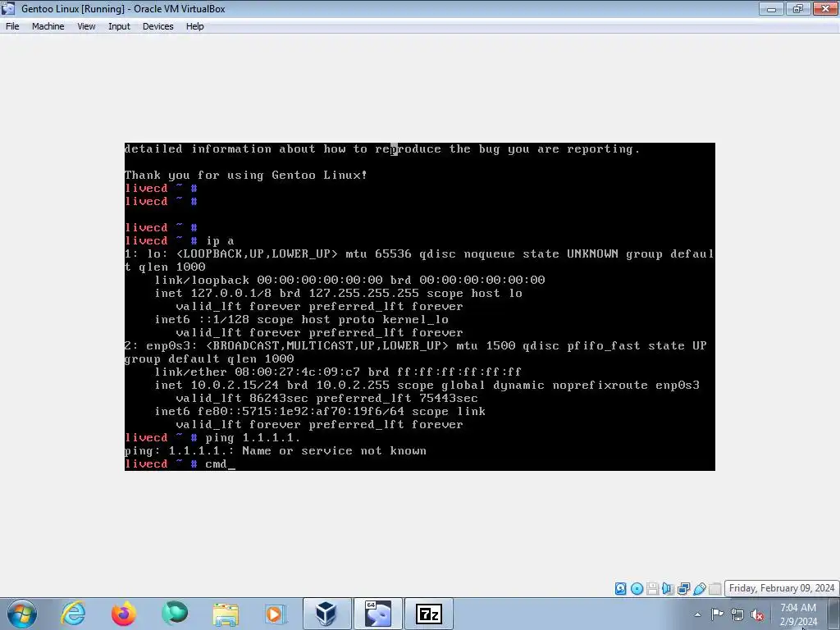Click the 'inet 127.0.0.1/8' loopback line
Image resolution: width=840 pixels, height=630 pixels.
click(x=338, y=293)
